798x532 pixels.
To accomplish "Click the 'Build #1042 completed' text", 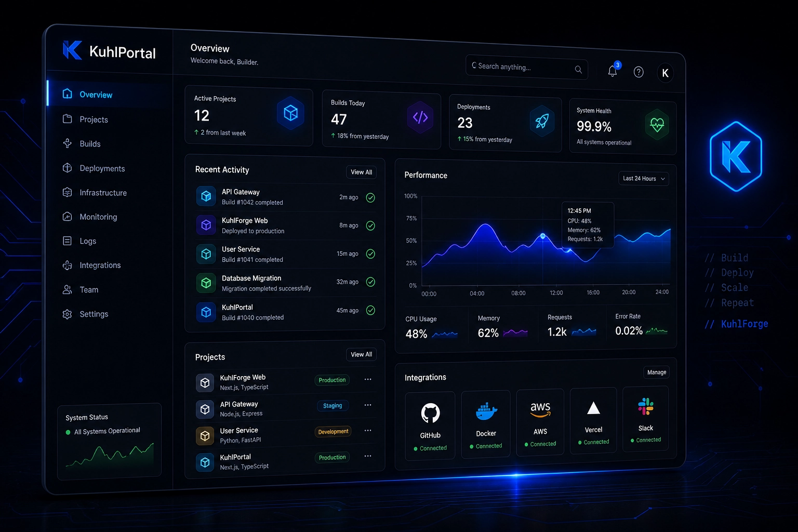I will 252,202.
